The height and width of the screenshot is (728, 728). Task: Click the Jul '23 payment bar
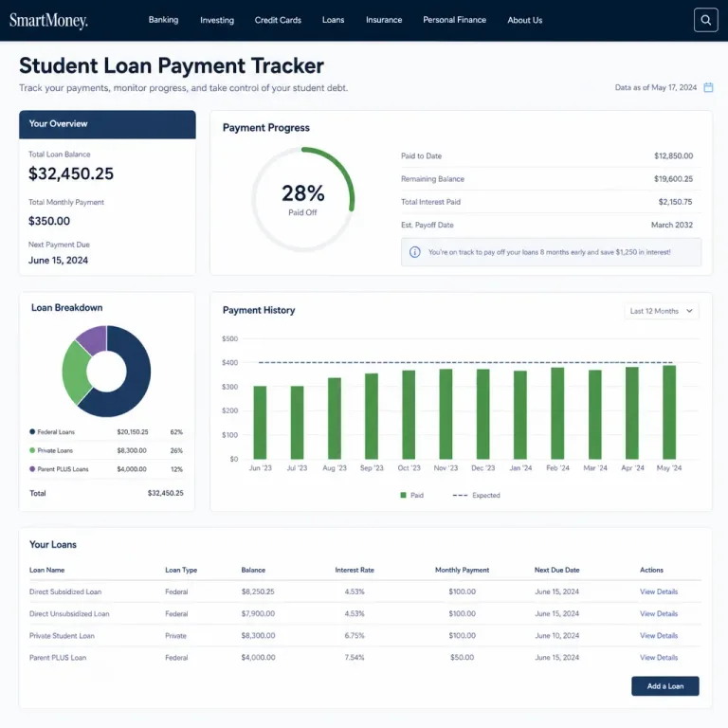click(x=297, y=423)
